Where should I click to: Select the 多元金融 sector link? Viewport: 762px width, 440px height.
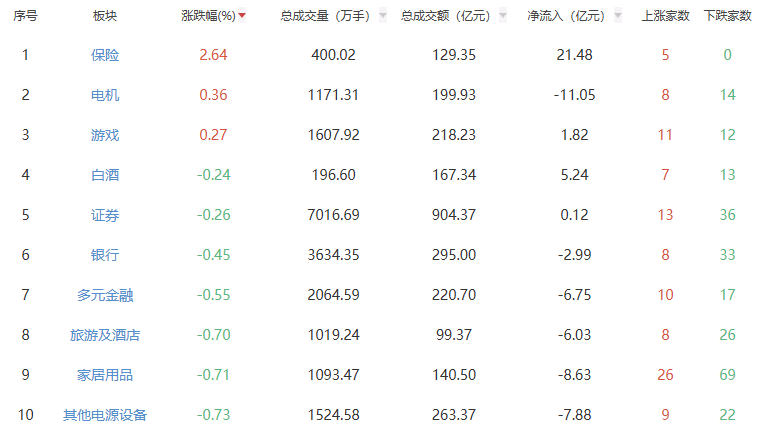(105, 295)
